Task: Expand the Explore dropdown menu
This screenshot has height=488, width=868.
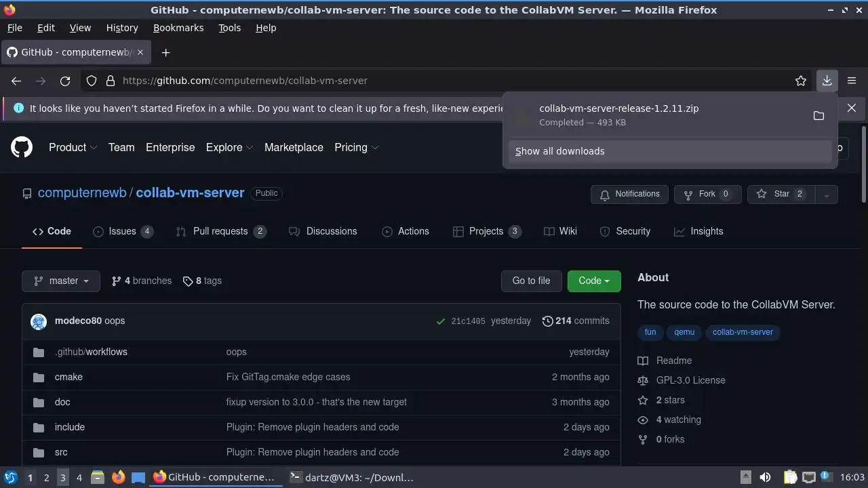Action: pos(230,147)
